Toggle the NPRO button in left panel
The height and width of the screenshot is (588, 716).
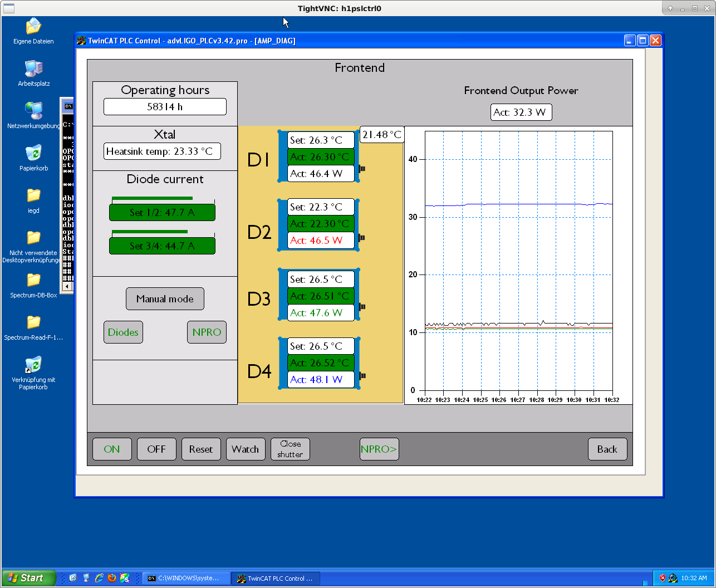[x=207, y=332]
